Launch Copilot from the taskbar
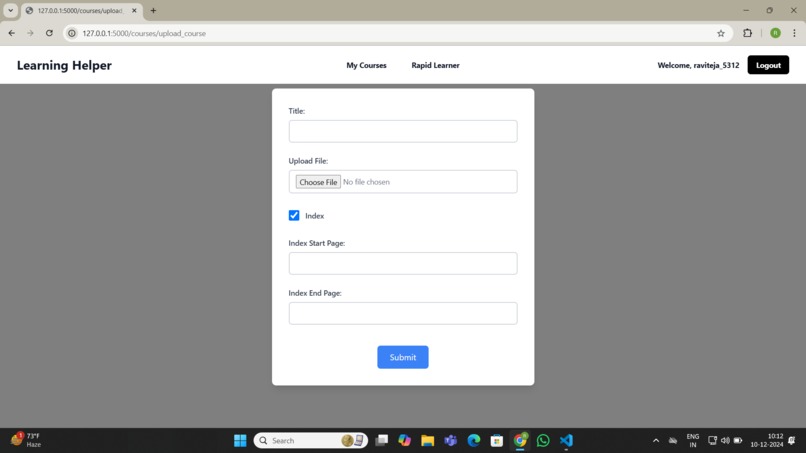The height and width of the screenshot is (453, 806). click(405, 441)
